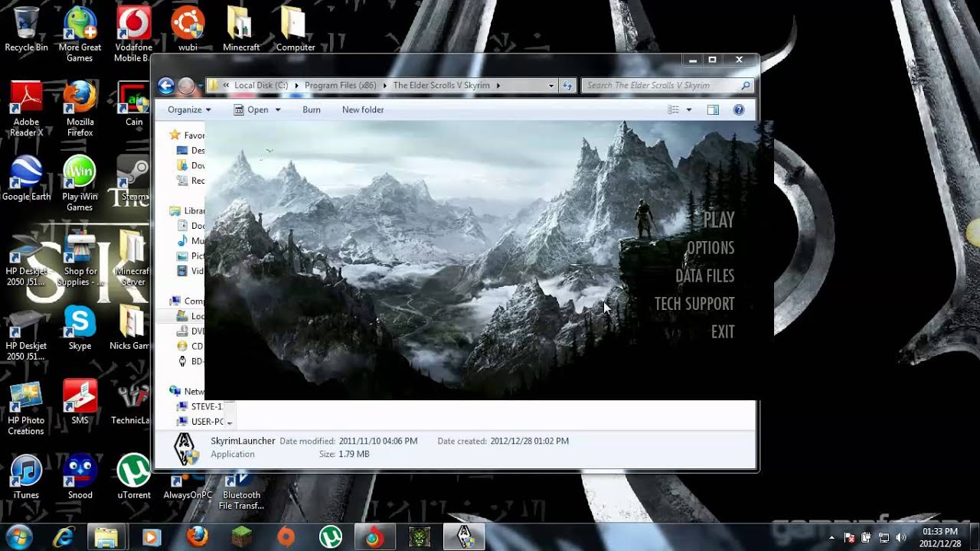Image resolution: width=980 pixels, height=551 pixels.
Task: Click the volume icon in system tray
Action: point(900,538)
